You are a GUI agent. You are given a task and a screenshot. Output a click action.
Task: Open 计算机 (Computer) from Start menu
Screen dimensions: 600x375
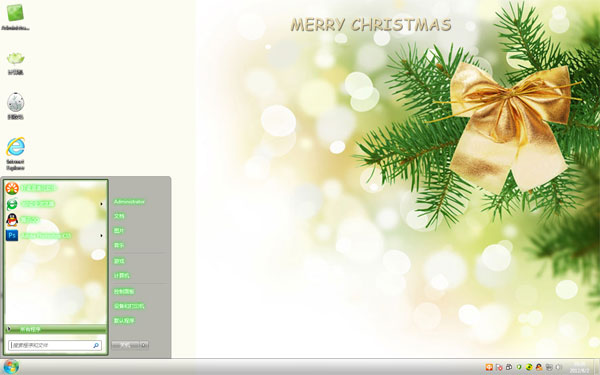tap(122, 276)
